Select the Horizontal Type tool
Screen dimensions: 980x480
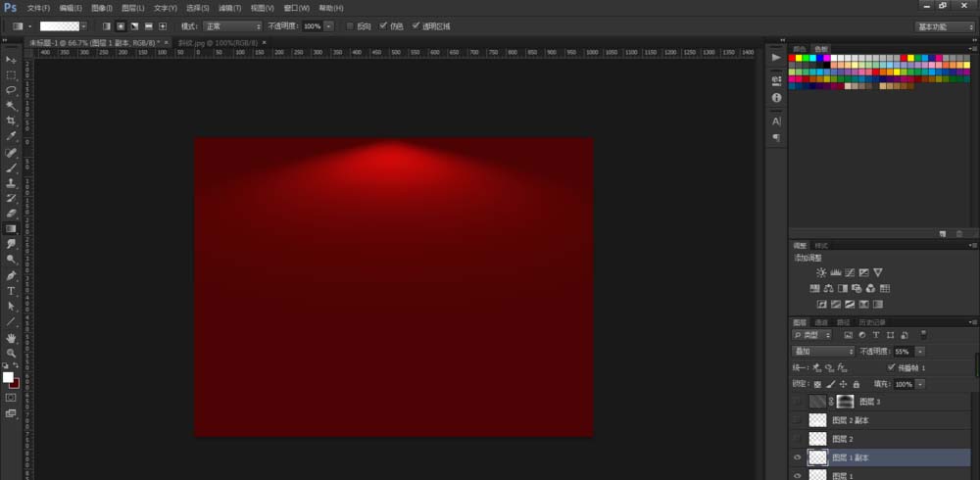(11, 291)
